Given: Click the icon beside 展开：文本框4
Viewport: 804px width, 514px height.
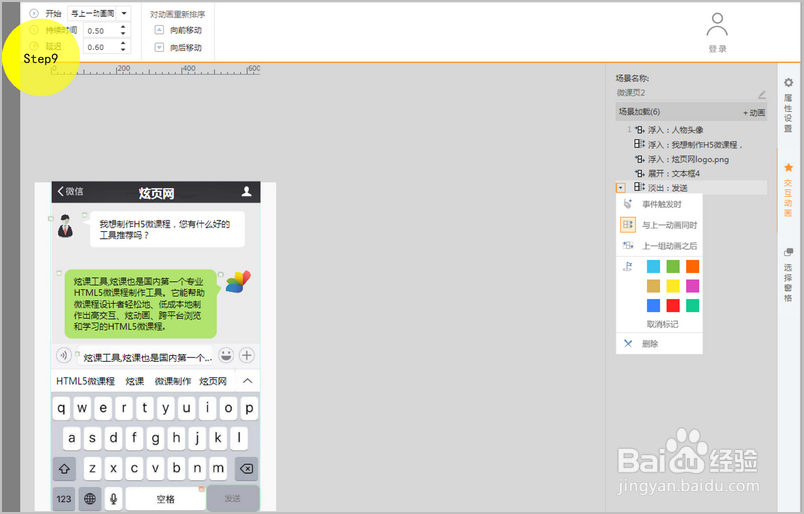Looking at the screenshot, I should (x=640, y=173).
